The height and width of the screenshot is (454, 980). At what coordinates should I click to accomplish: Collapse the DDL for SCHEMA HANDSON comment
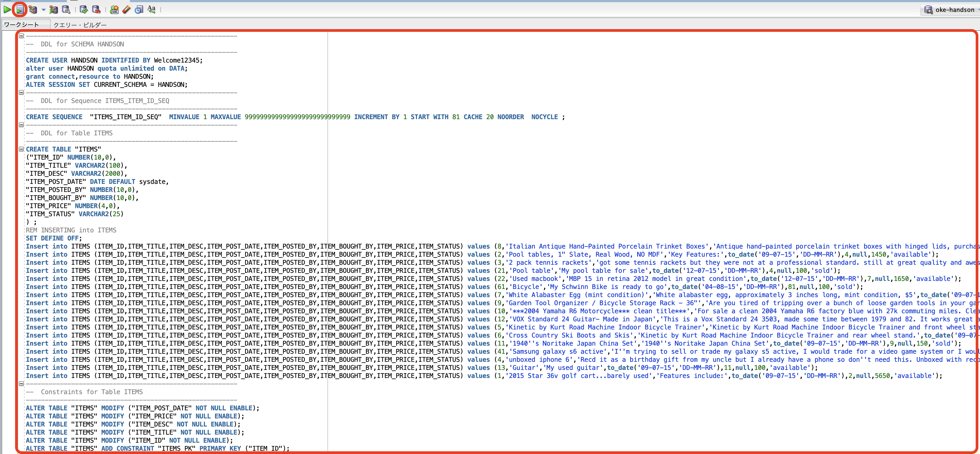click(22, 36)
